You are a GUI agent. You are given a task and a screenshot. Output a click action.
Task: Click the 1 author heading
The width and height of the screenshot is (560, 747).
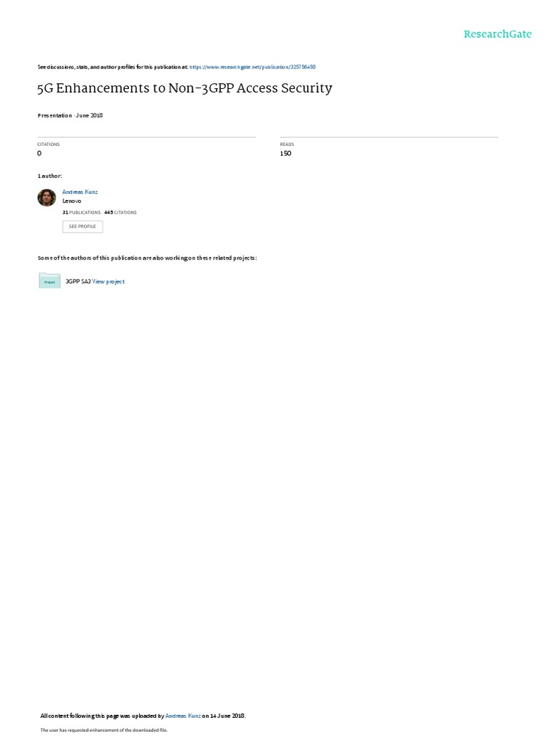(x=50, y=176)
